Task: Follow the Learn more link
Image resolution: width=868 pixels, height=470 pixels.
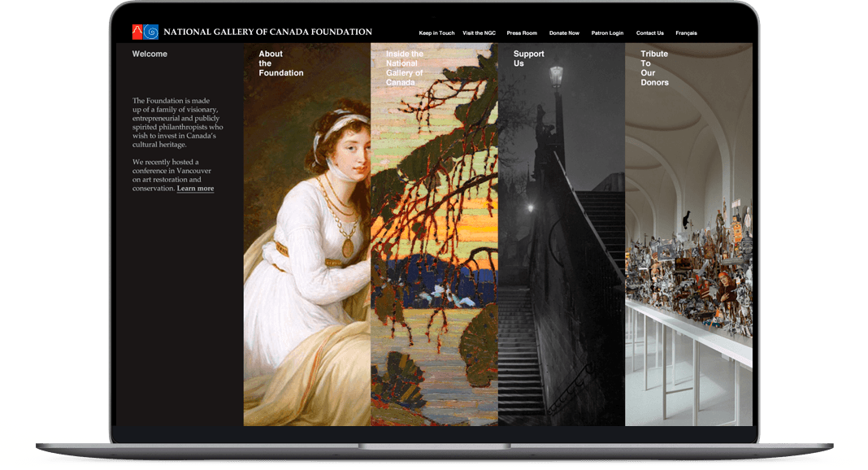Action: (x=195, y=188)
